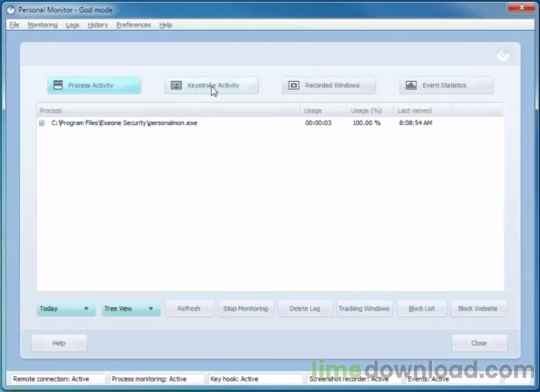This screenshot has width=540, height=392.
Task: Click the Process Activity window icon
Action: click(x=58, y=86)
